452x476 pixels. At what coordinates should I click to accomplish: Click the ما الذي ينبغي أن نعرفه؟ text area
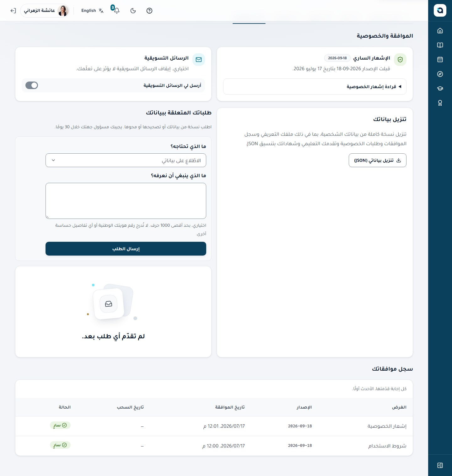(x=126, y=201)
